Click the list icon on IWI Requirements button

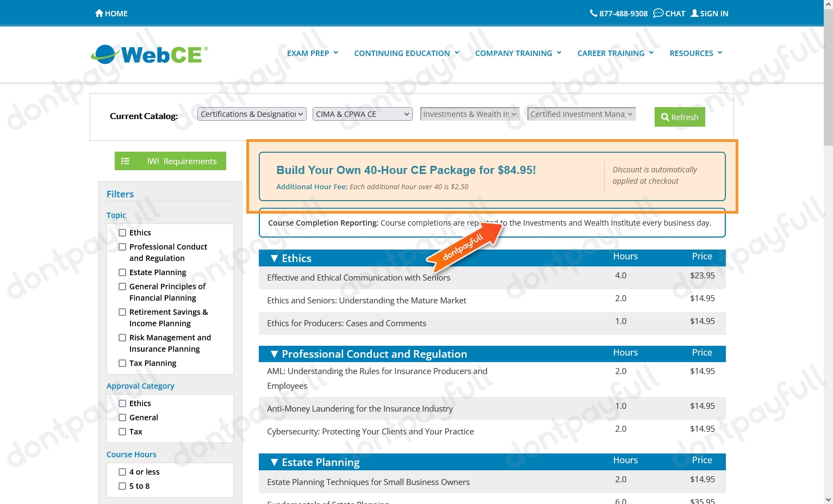tap(126, 161)
